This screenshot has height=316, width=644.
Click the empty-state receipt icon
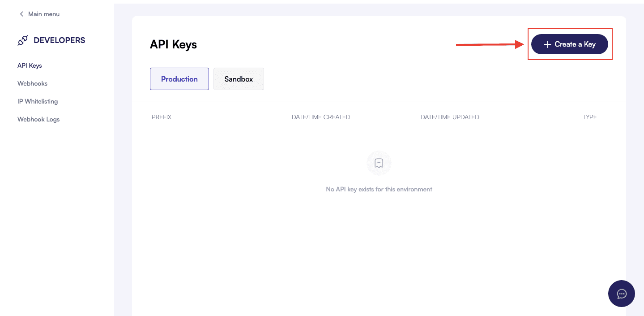(x=379, y=163)
